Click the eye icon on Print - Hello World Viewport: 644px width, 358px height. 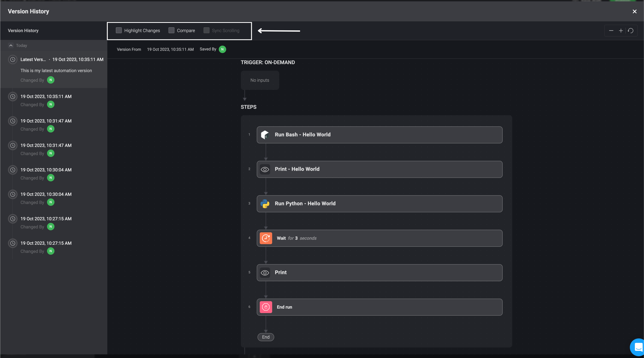click(265, 169)
